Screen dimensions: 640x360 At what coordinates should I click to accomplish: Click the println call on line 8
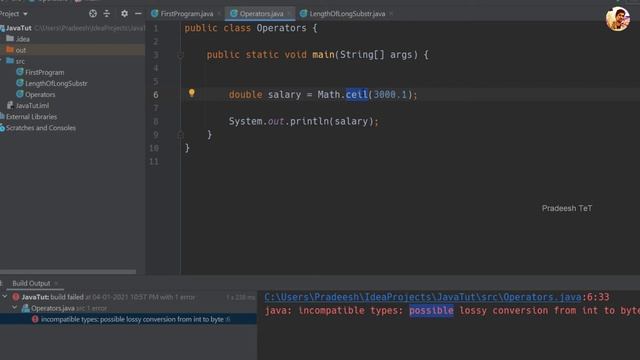(x=309, y=121)
